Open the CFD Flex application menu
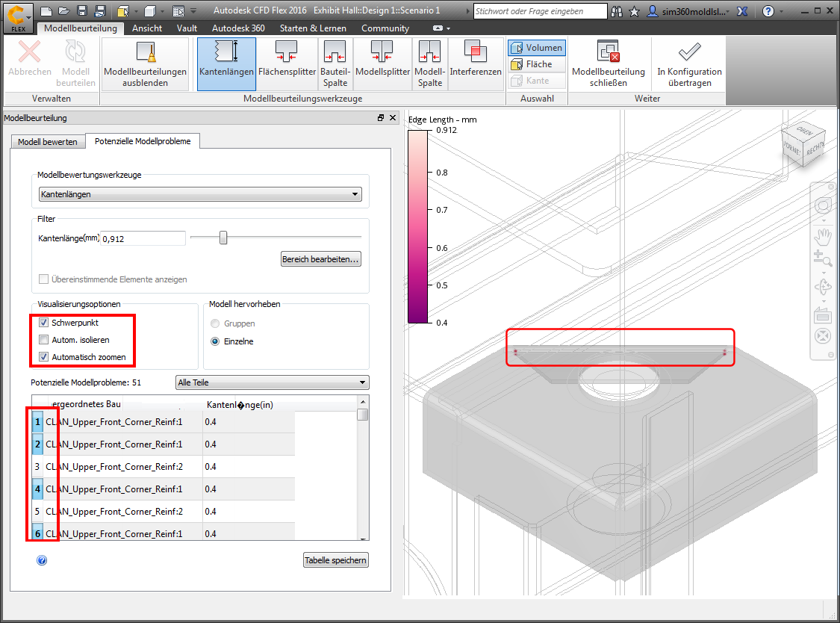Screen dimensions: 840x623 (x=18, y=18)
